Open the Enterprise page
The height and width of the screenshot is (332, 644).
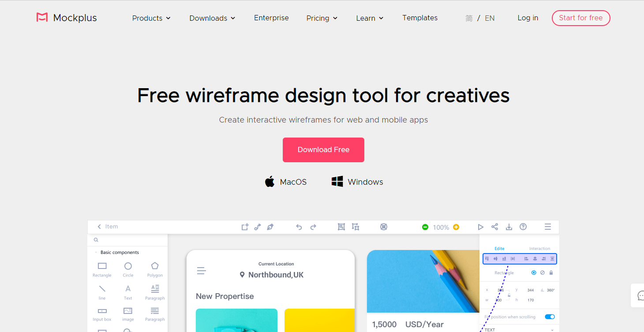click(x=271, y=18)
